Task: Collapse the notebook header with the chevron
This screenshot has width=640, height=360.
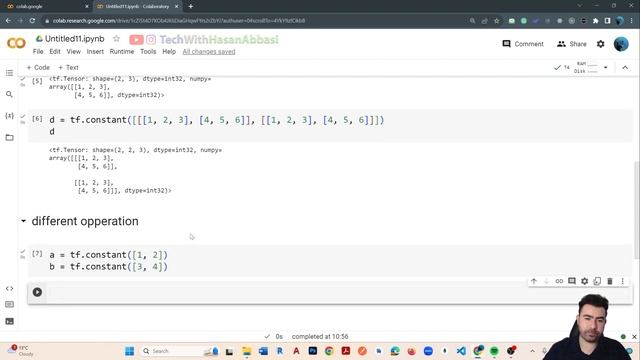Action: pyautogui.click(x=625, y=67)
